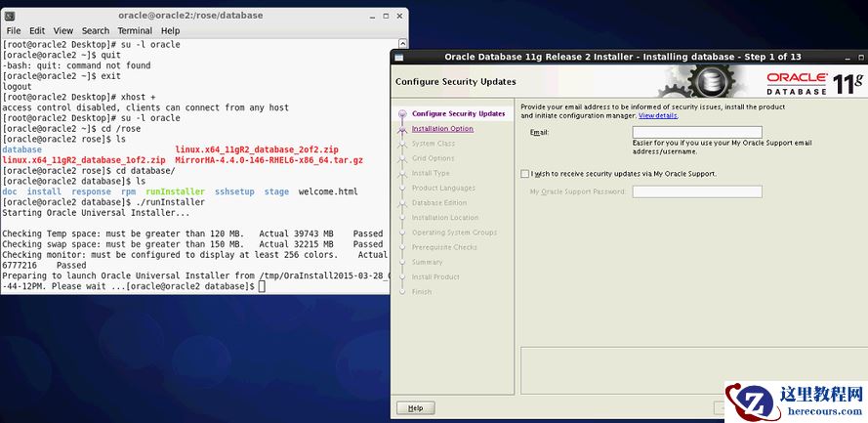Enable receiving security updates via My Oracle Support
This screenshot has width=868, height=423.
click(525, 174)
